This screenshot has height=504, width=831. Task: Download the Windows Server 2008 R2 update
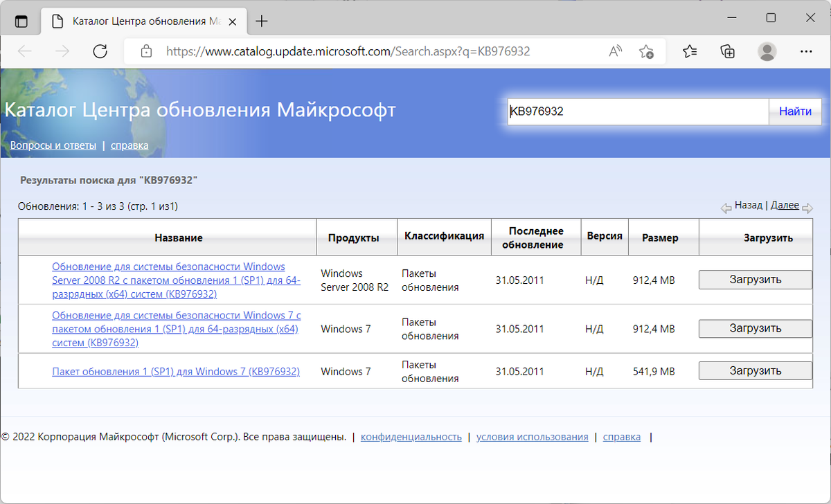click(755, 280)
